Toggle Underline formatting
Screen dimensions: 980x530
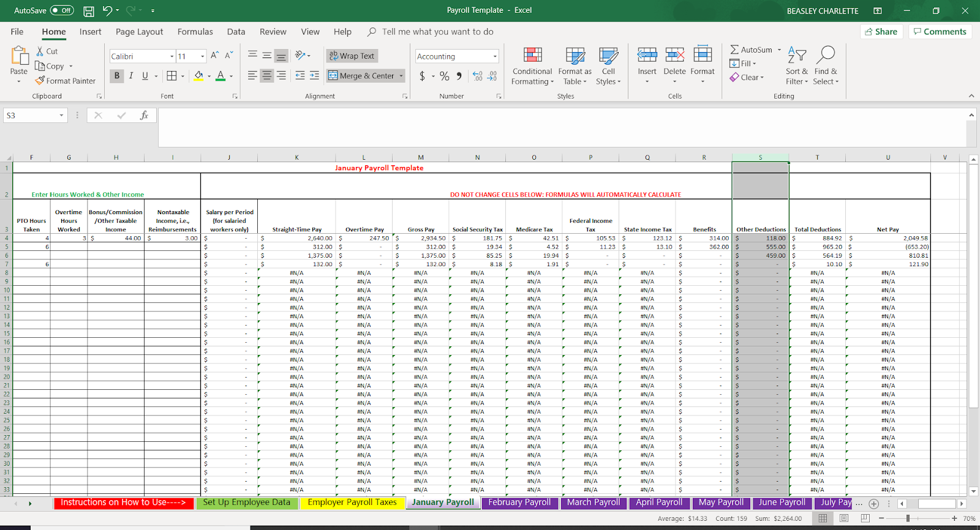point(145,76)
